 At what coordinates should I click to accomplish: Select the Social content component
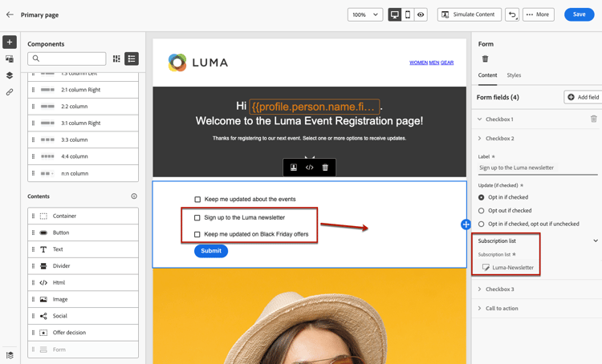pyautogui.click(x=83, y=316)
